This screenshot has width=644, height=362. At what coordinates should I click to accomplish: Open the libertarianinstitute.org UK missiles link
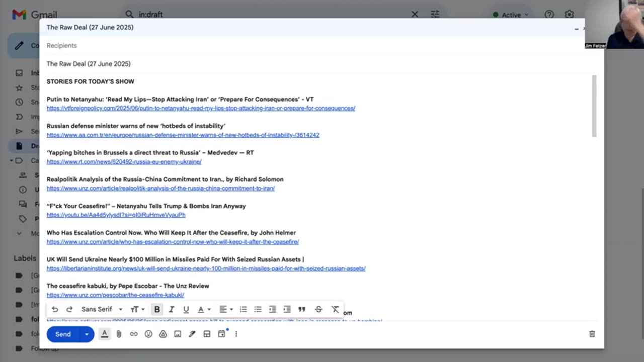point(206,268)
